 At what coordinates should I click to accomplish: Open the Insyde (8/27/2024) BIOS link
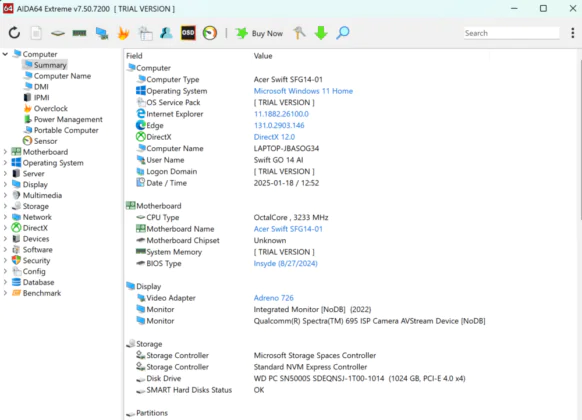click(x=285, y=263)
